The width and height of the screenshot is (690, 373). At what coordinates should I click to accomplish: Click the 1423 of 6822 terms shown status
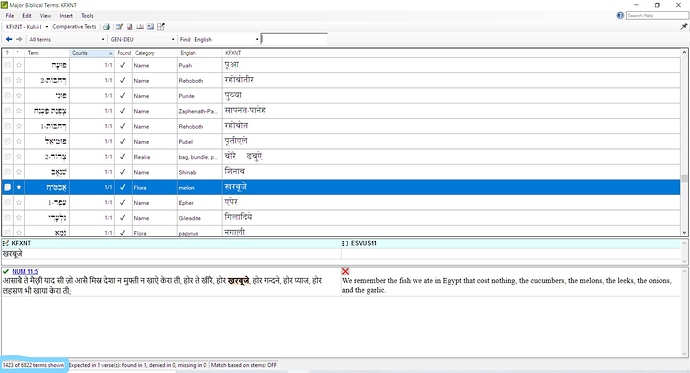pos(33,365)
